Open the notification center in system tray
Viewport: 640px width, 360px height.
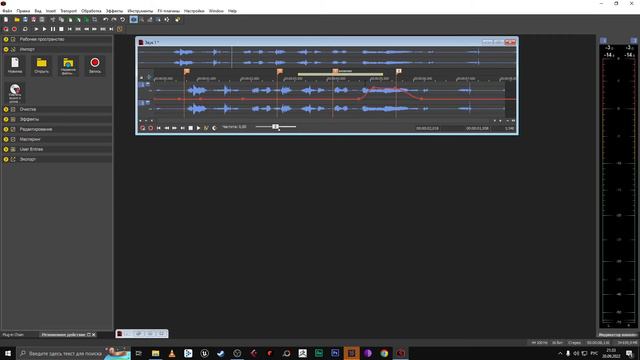point(629,353)
